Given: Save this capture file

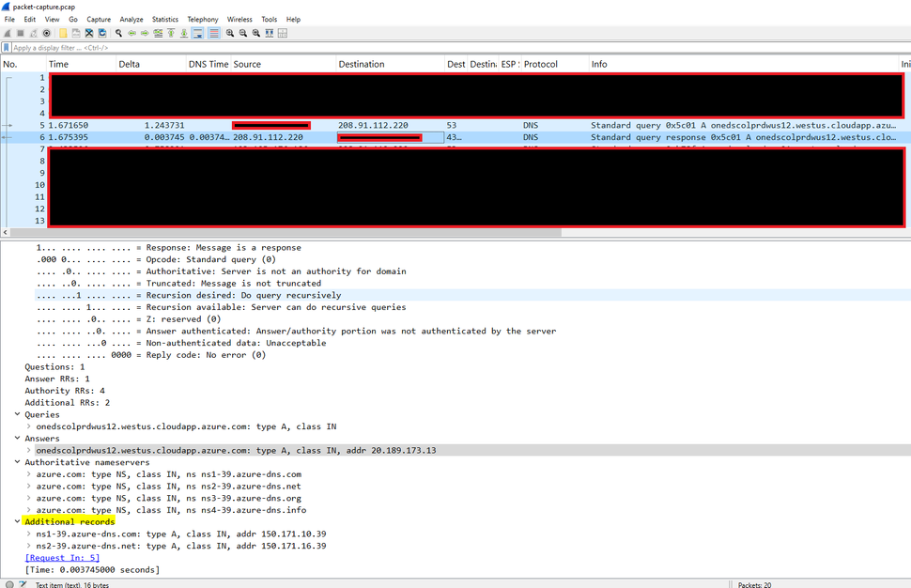Looking at the screenshot, I should point(76,33).
